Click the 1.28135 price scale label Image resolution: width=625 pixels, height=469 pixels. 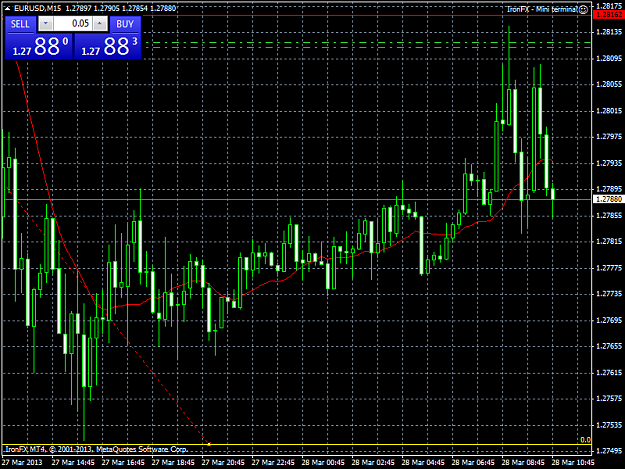(x=609, y=32)
